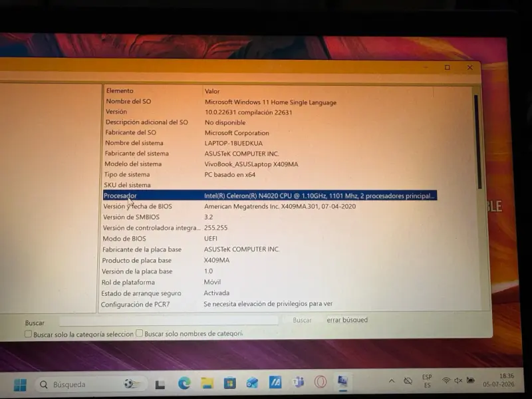The height and width of the screenshot is (399, 532).
Task: Click the muted volume tray icon
Action: [458, 380]
